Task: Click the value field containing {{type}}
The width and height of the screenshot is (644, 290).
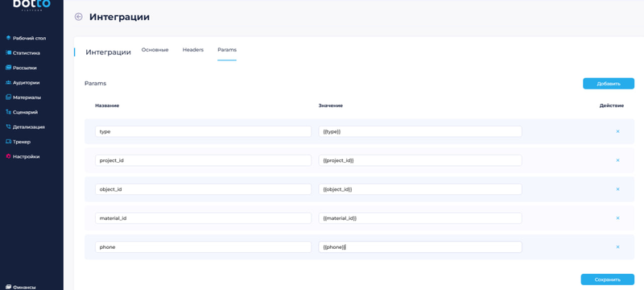Action: coord(420,131)
